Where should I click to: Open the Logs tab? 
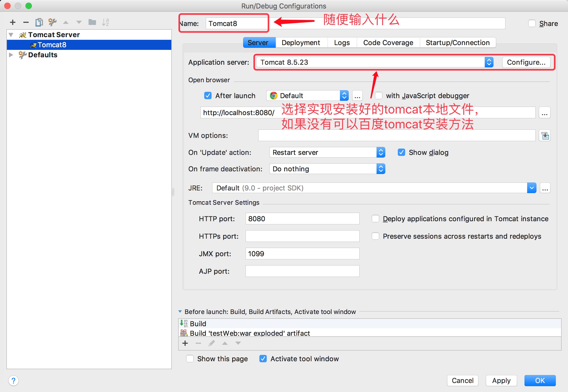tap(342, 43)
